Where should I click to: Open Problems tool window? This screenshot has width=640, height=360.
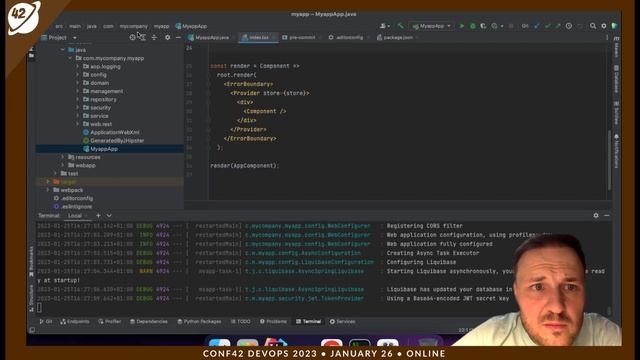click(x=273, y=322)
